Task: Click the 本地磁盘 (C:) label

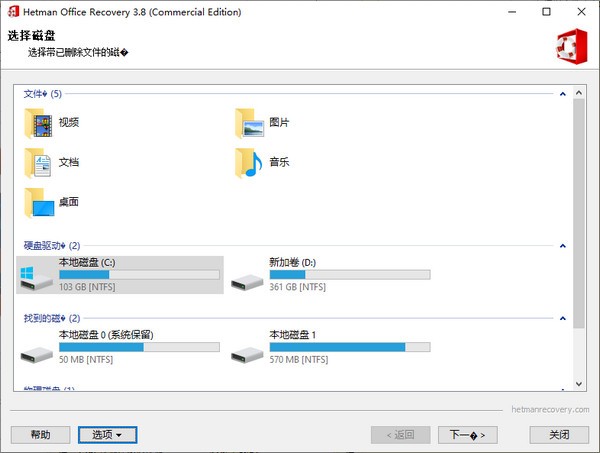Action: 87,262
